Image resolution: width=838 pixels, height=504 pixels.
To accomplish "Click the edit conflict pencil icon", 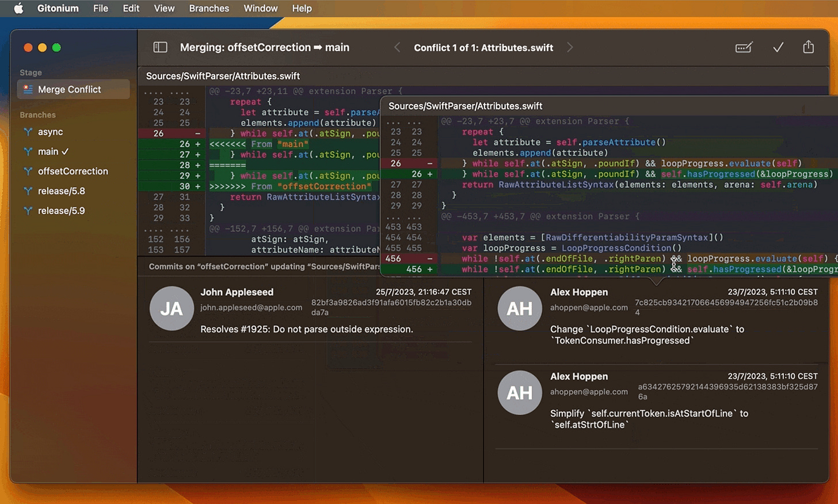I will pyautogui.click(x=744, y=47).
